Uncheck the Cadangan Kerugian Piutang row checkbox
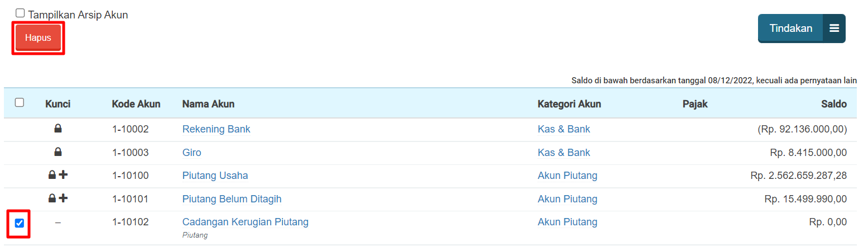 20,223
